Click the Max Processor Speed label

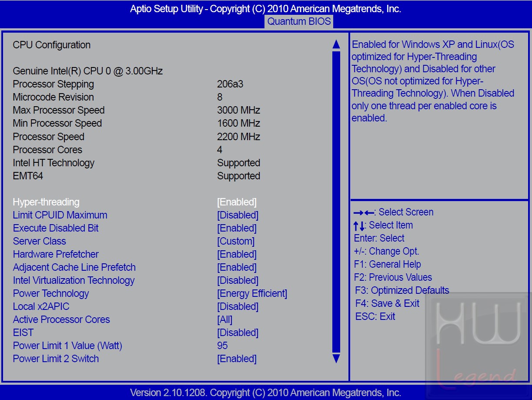[59, 110]
